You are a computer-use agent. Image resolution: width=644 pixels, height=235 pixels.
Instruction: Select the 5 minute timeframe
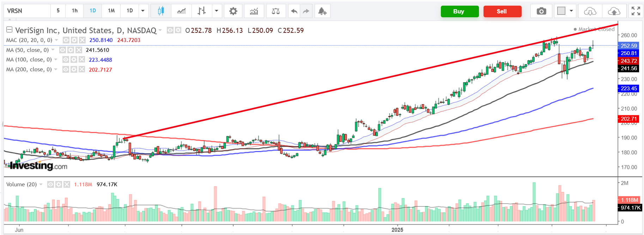click(58, 11)
